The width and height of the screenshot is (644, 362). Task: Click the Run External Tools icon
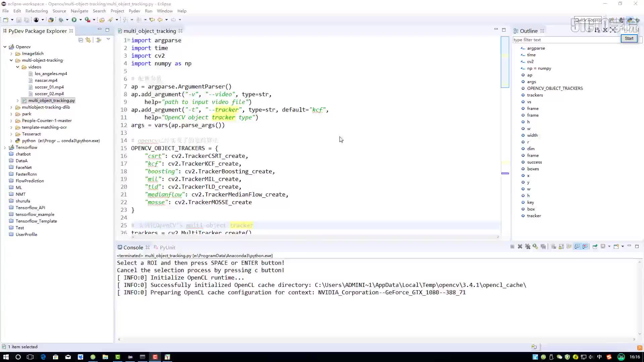coord(87,20)
